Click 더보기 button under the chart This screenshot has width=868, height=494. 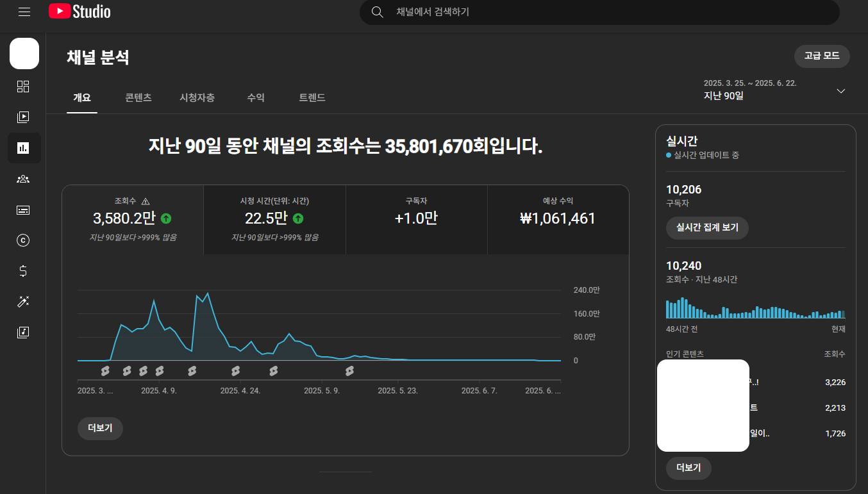(100, 428)
